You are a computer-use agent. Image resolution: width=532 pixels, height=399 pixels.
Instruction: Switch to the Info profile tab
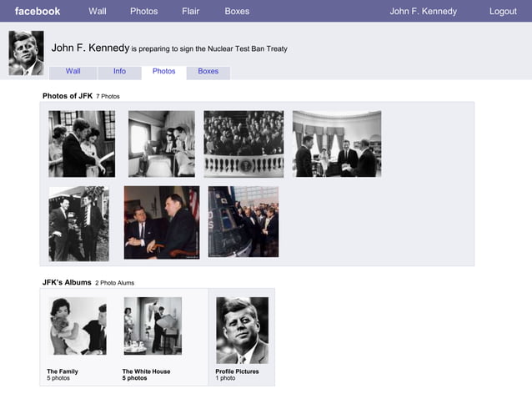coord(119,72)
